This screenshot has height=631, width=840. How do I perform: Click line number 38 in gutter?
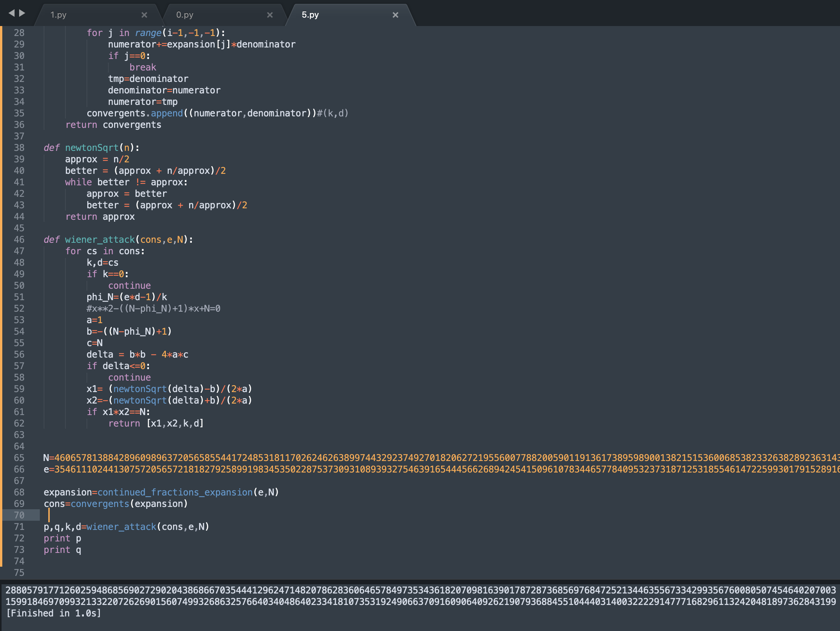coord(19,148)
